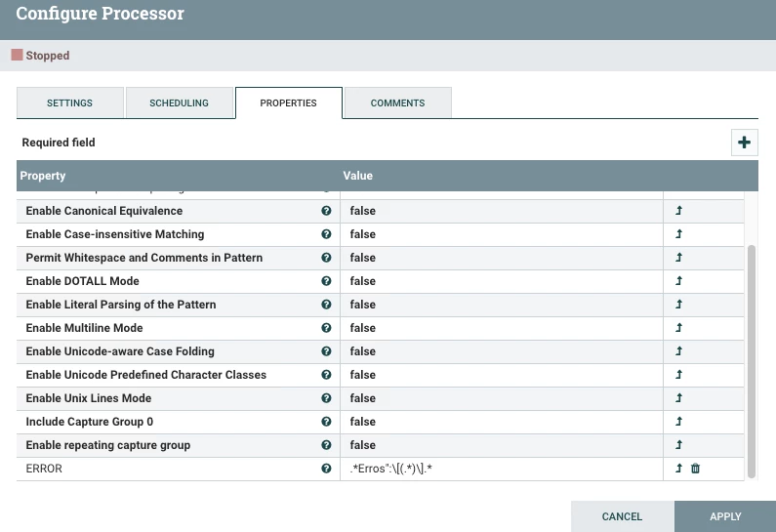Click arrow icon in Permit Whitespace row
This screenshot has height=532, width=776.
(x=679, y=258)
